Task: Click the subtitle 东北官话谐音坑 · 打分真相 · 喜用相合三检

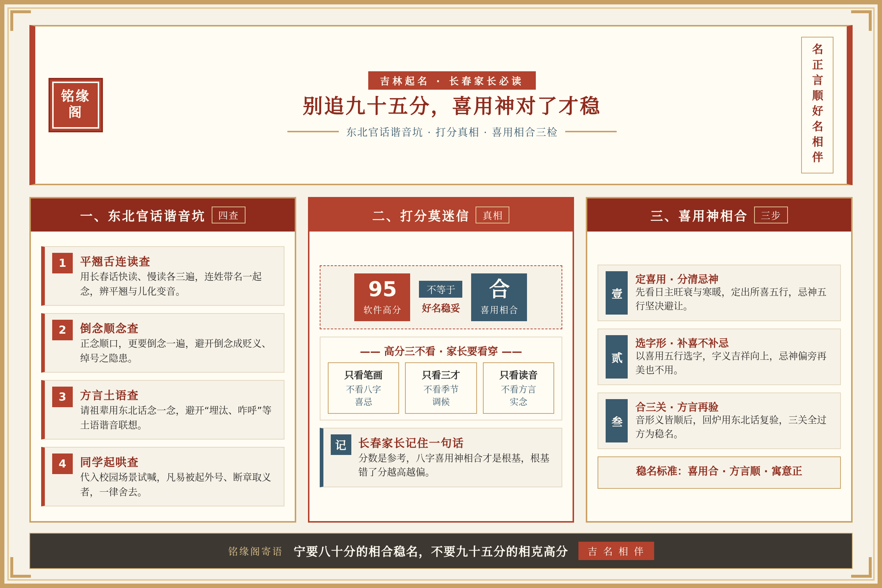Action: (x=452, y=132)
